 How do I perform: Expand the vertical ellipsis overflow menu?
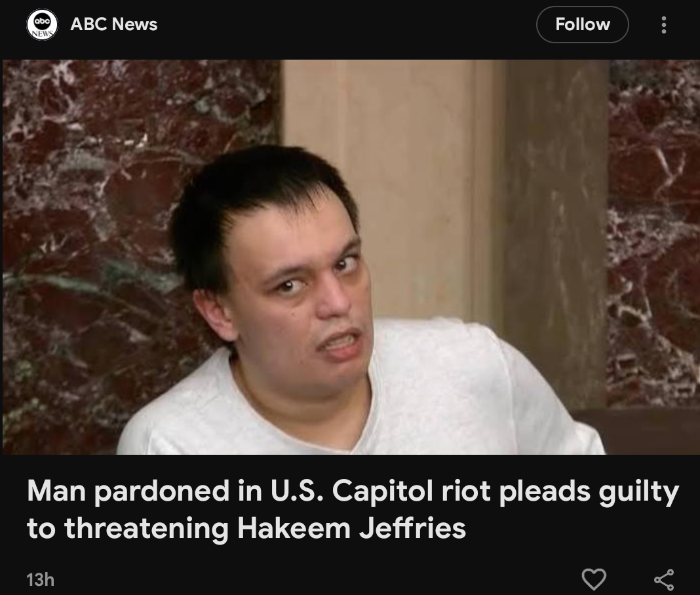click(x=664, y=24)
